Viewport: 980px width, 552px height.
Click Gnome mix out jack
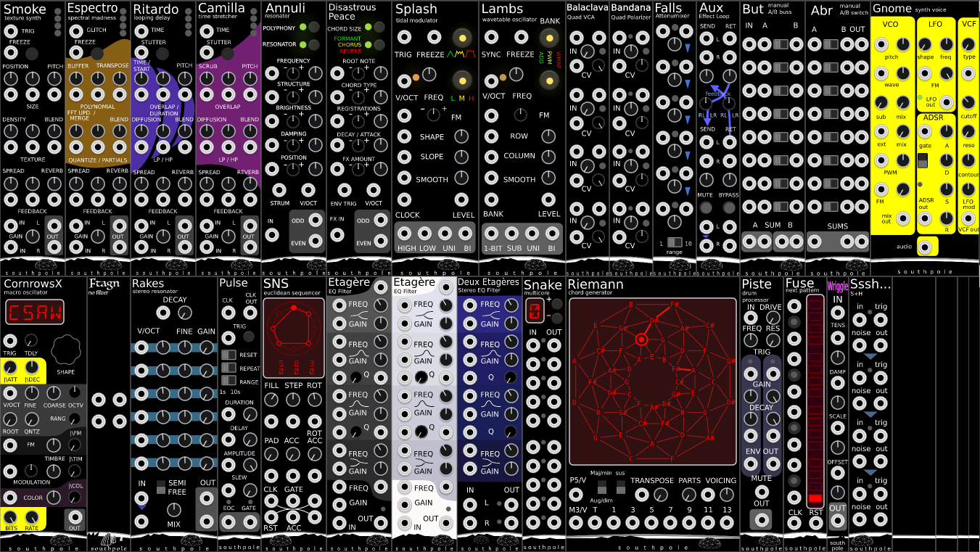click(903, 218)
